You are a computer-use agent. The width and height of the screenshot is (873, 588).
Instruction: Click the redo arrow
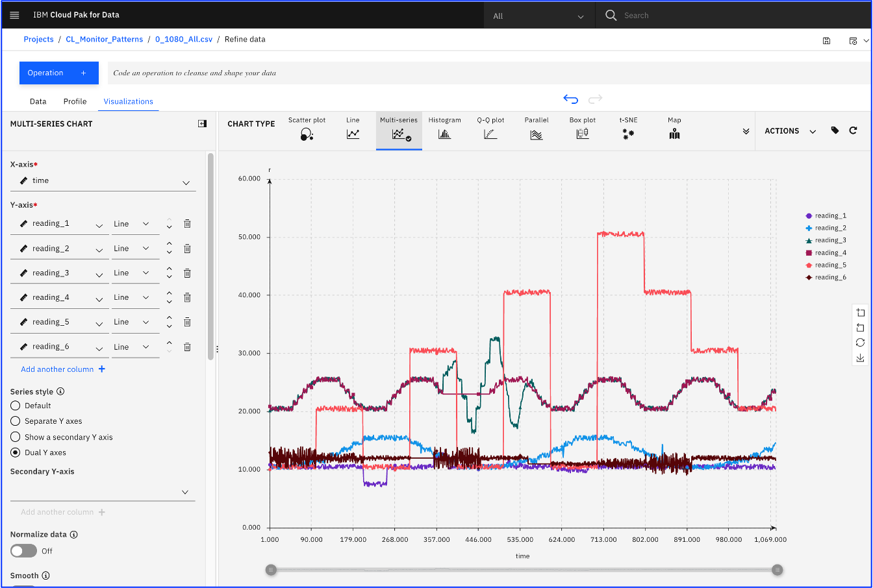(x=595, y=99)
